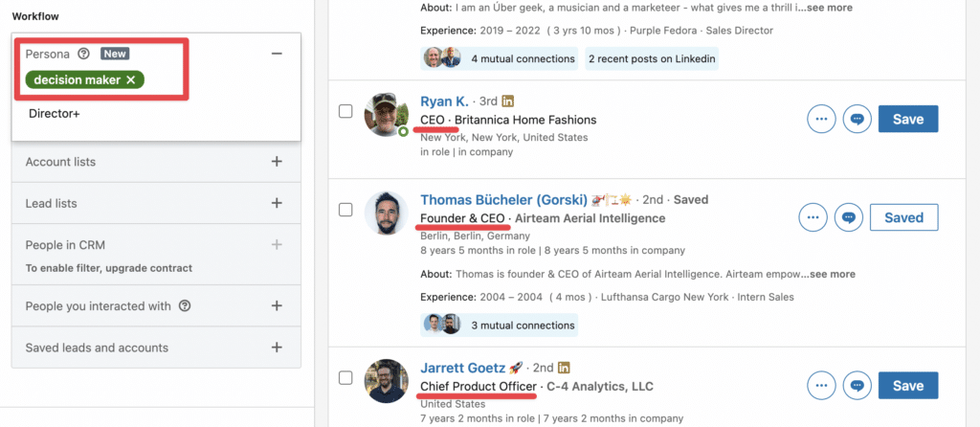Viewport: 980px width, 427px height.
Task: Remove the decision maker persona tag
Action: [x=130, y=80]
